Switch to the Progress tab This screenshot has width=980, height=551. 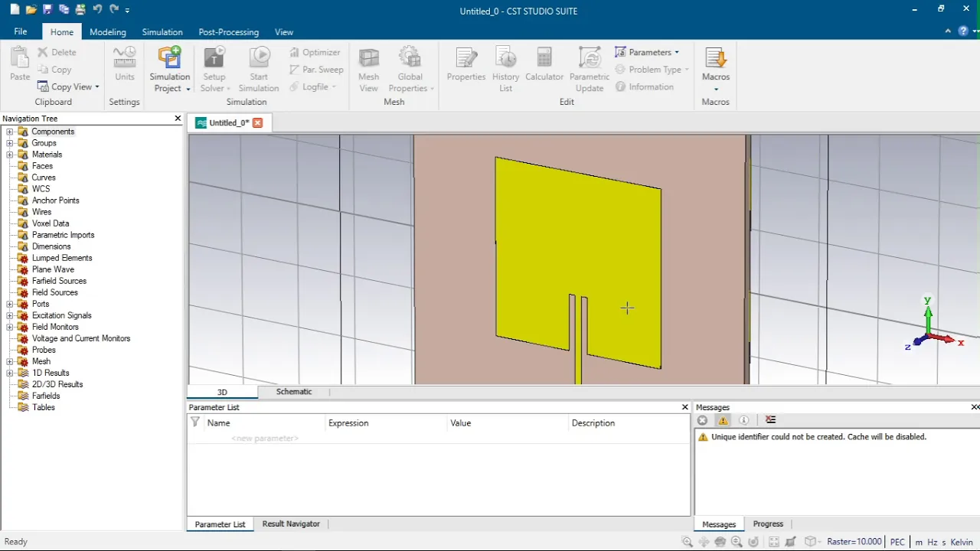click(x=768, y=524)
